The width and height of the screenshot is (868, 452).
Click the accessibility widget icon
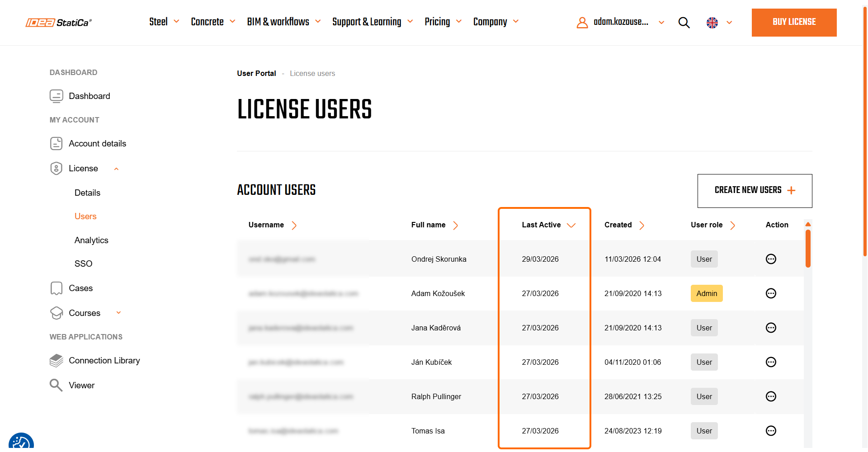21,442
